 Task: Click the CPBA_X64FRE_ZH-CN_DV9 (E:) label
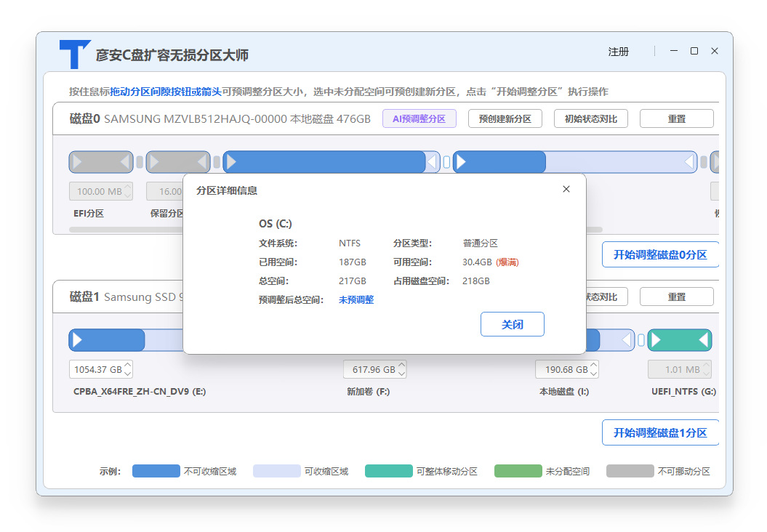(140, 391)
